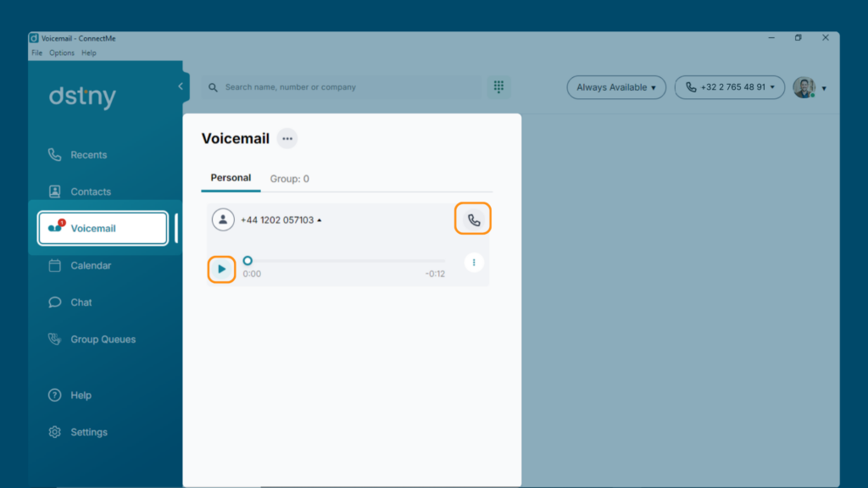Click the -0:12 remaining time
This screenshot has height=488, width=868.
click(x=435, y=274)
